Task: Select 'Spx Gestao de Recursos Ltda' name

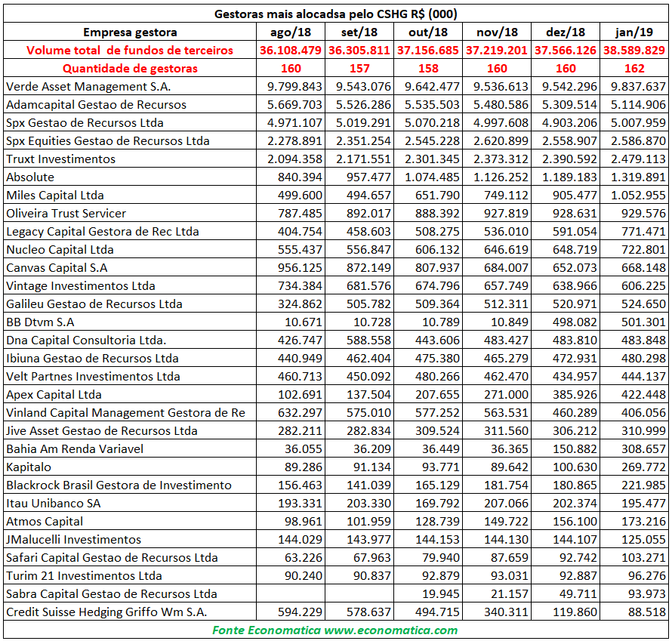Action: (85, 122)
